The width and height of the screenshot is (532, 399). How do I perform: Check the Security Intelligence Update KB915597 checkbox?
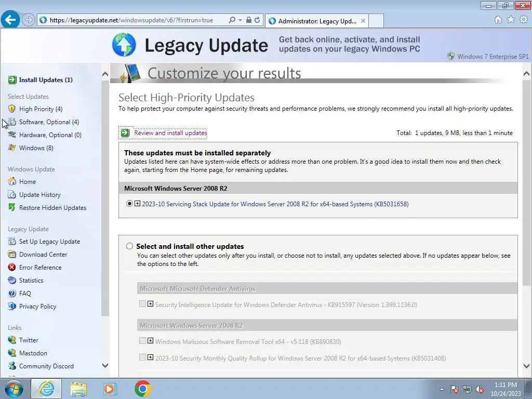pos(142,303)
